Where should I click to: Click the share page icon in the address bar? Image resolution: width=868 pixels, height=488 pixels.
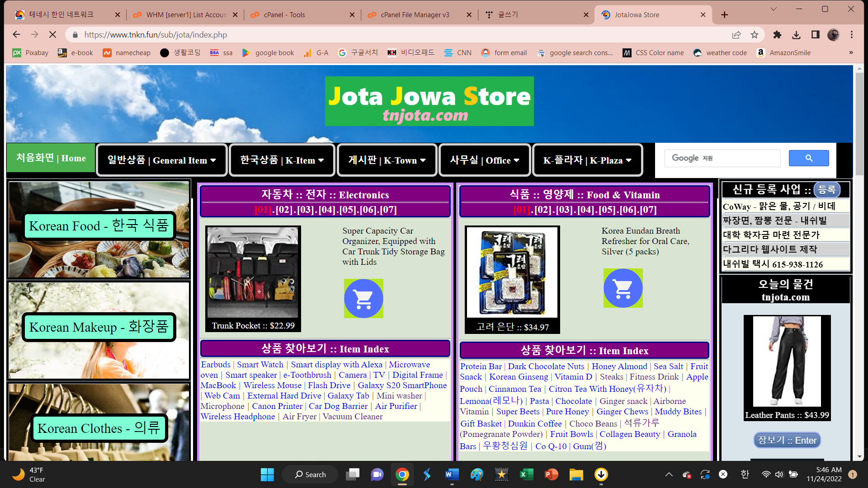click(736, 34)
